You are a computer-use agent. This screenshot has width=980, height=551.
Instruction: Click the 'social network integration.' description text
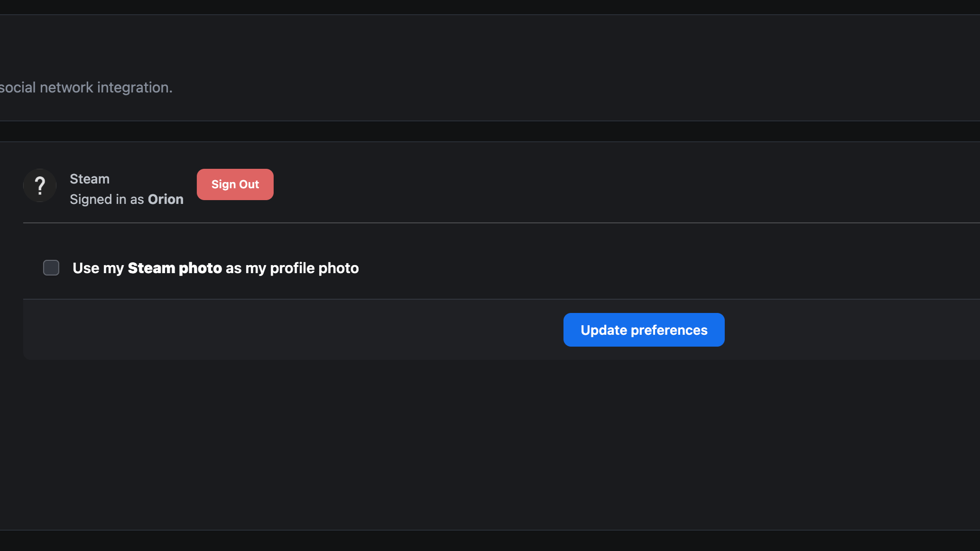pyautogui.click(x=86, y=87)
